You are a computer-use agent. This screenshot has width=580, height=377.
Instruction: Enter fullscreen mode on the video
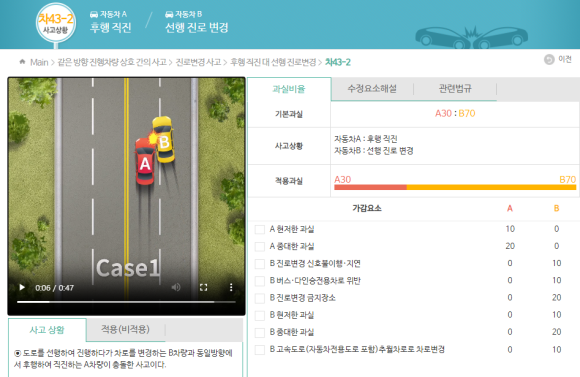[x=203, y=287]
